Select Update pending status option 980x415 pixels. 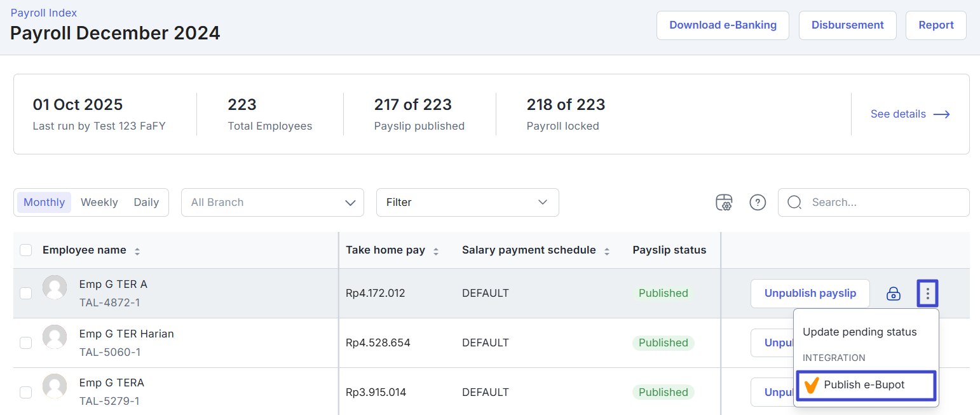pos(859,332)
